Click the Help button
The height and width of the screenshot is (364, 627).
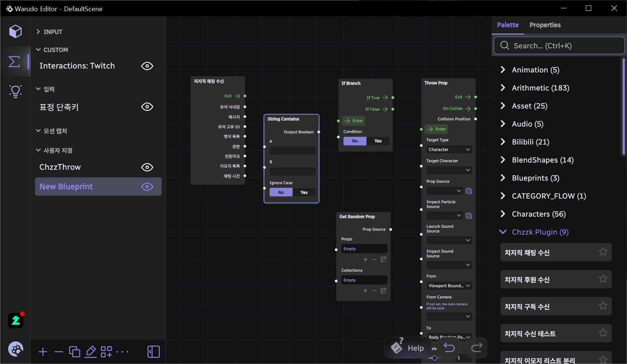pos(407,348)
